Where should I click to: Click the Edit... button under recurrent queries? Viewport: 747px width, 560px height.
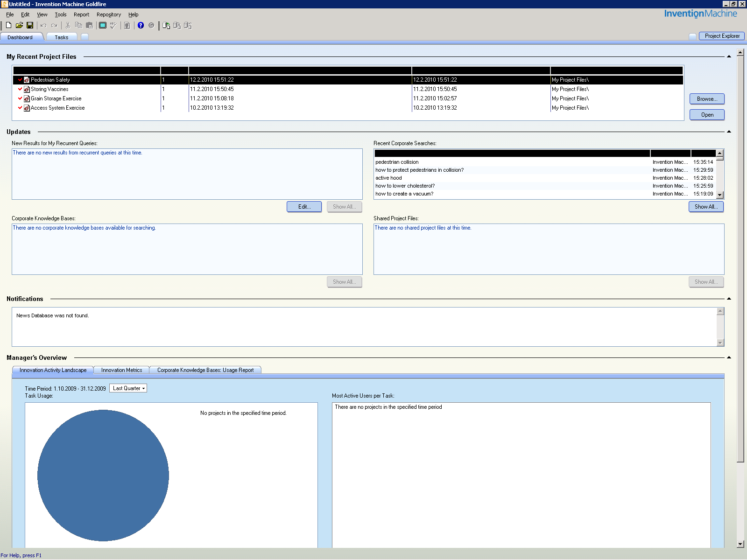304,207
